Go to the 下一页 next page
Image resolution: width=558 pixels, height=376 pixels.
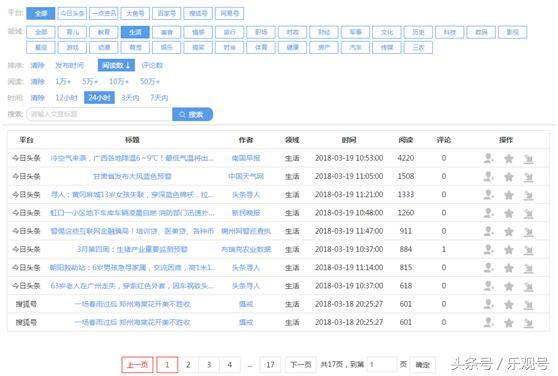point(301,365)
